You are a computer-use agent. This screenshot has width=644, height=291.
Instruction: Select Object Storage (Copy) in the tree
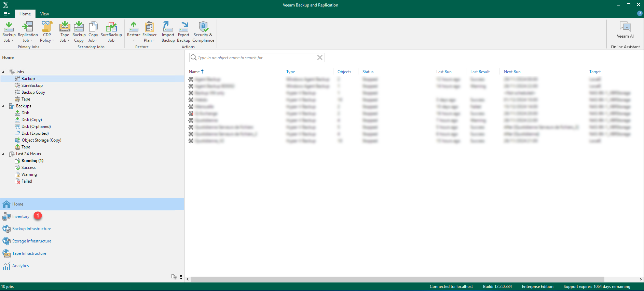41,140
